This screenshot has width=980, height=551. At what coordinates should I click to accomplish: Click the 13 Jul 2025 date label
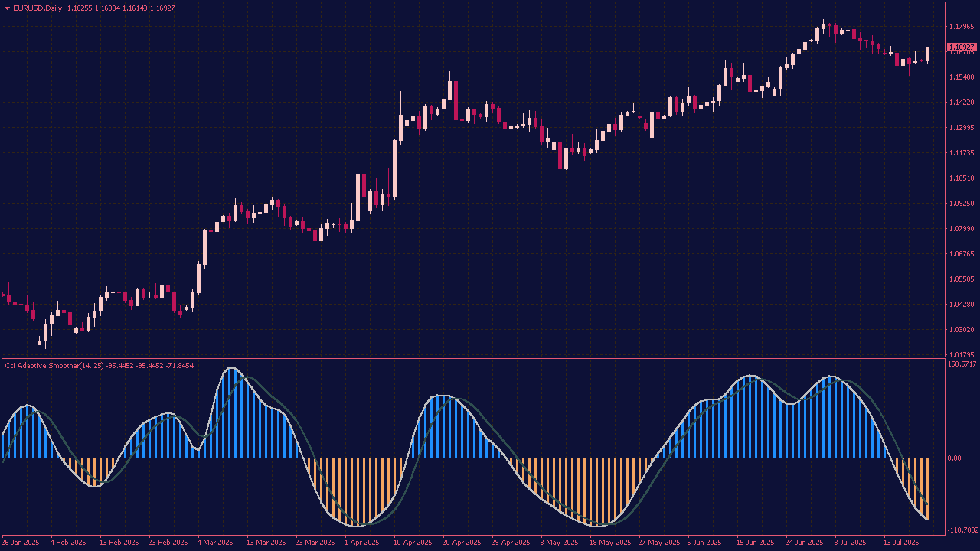(900, 543)
